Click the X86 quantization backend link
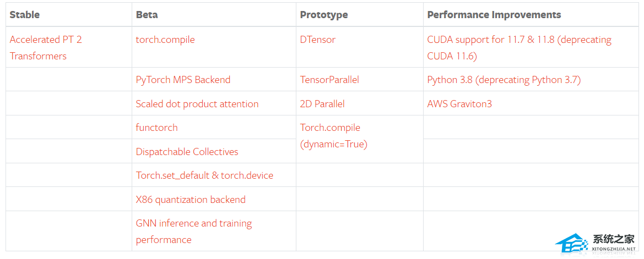The image size is (644, 259). pyautogui.click(x=191, y=200)
